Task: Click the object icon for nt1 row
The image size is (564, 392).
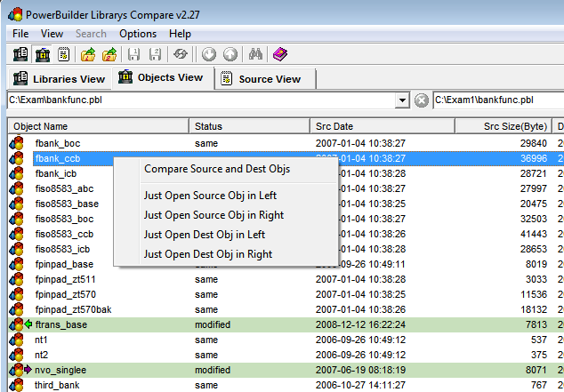Action: [x=16, y=340]
